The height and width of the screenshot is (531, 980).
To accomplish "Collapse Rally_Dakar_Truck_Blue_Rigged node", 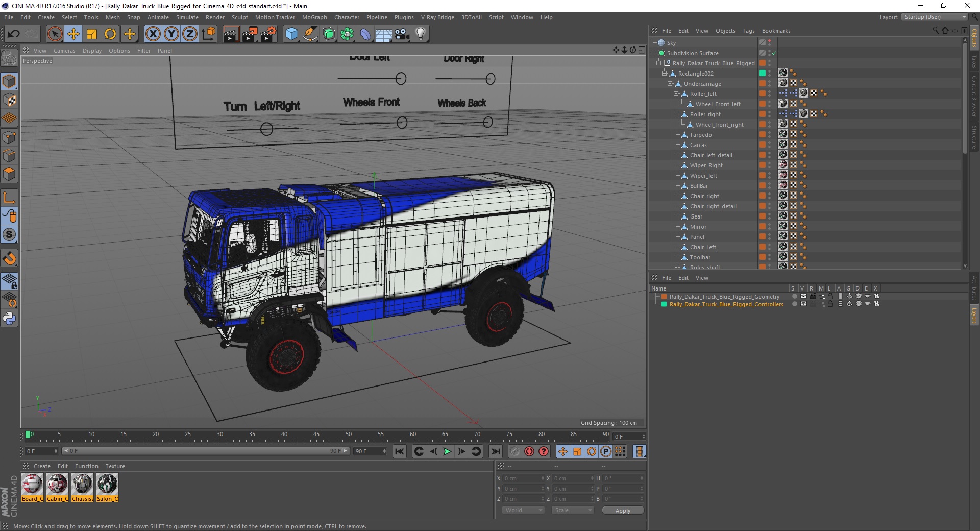I will pos(659,63).
